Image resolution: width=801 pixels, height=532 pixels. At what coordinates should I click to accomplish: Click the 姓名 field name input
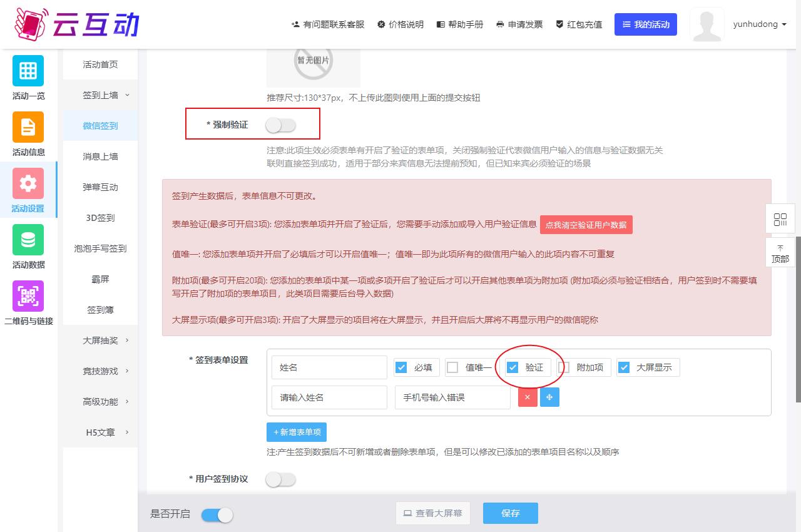(329, 367)
